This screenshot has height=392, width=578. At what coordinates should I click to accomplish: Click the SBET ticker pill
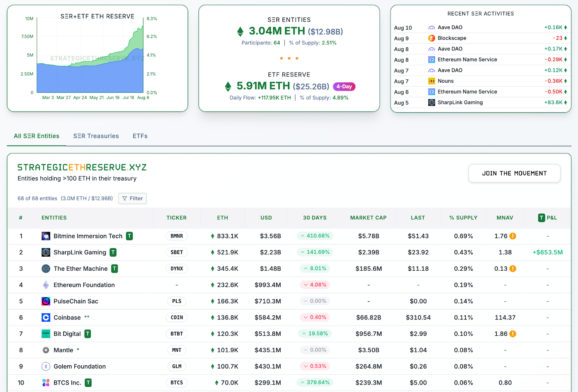(x=177, y=252)
